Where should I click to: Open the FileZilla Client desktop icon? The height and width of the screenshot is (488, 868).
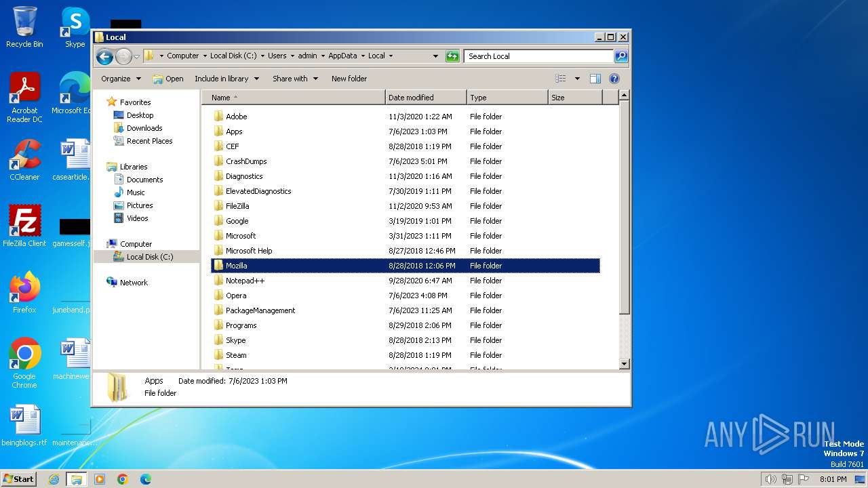click(x=24, y=226)
